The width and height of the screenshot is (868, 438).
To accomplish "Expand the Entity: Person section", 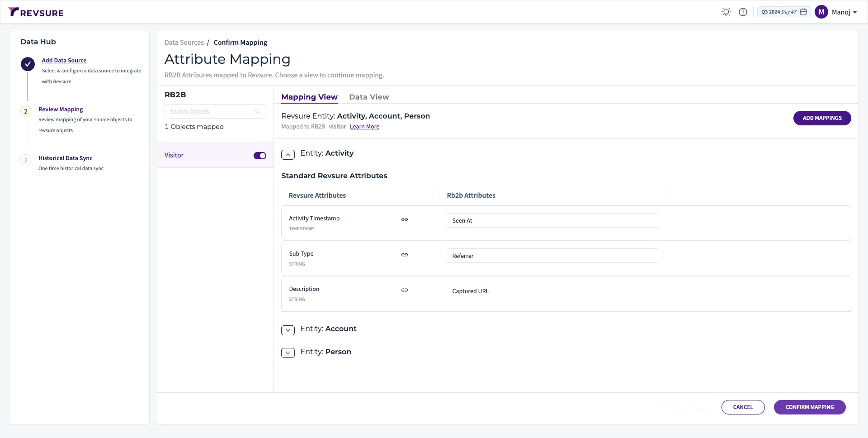I will (288, 353).
